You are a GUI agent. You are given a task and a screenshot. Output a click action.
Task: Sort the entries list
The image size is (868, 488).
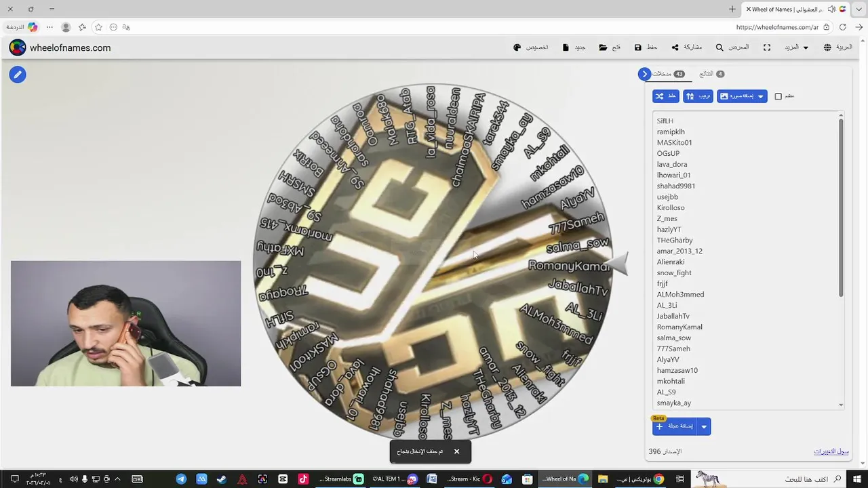[698, 96]
